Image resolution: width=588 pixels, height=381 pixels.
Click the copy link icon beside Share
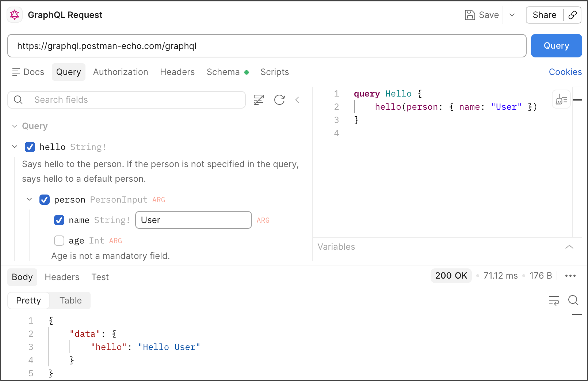573,15
